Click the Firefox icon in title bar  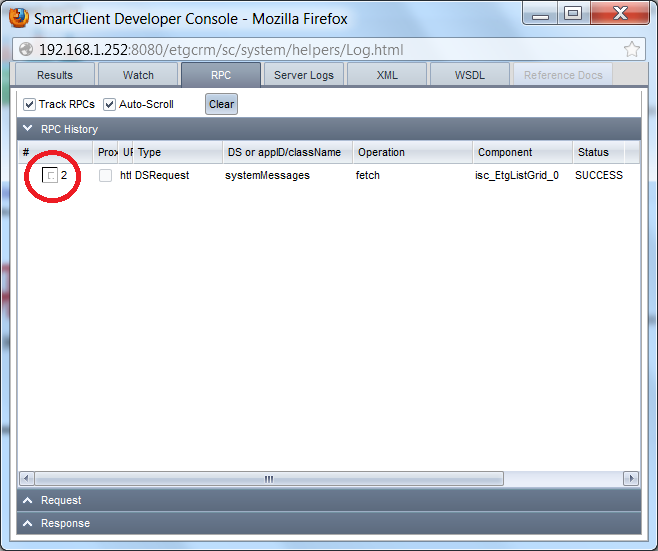coord(19,15)
